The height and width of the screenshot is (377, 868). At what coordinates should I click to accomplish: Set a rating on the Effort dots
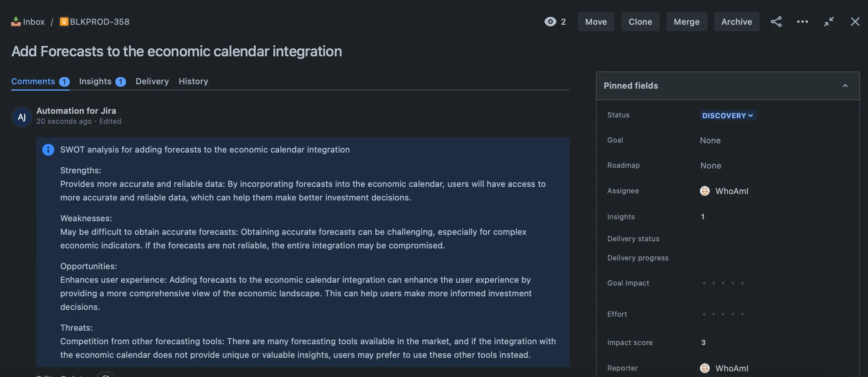tap(723, 314)
